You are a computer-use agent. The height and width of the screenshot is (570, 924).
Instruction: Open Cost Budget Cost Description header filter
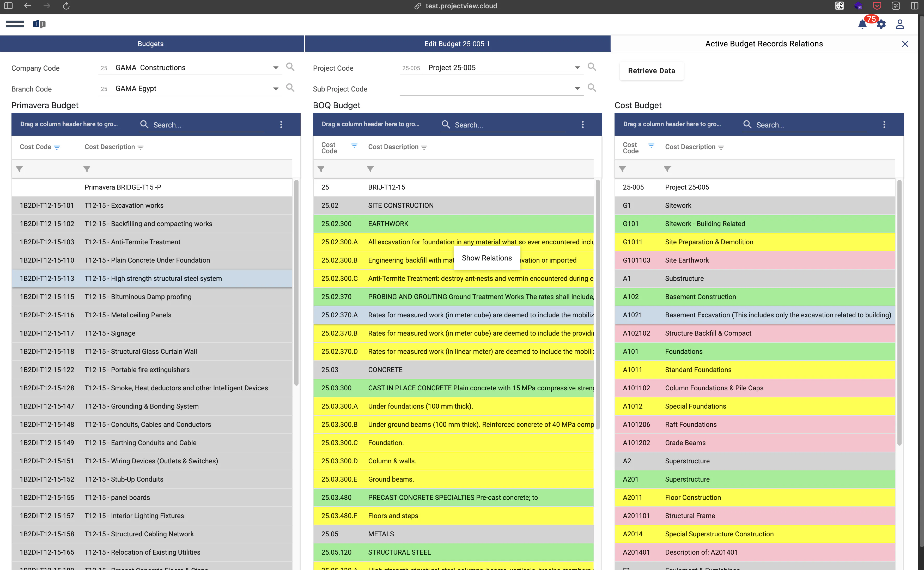(x=721, y=147)
